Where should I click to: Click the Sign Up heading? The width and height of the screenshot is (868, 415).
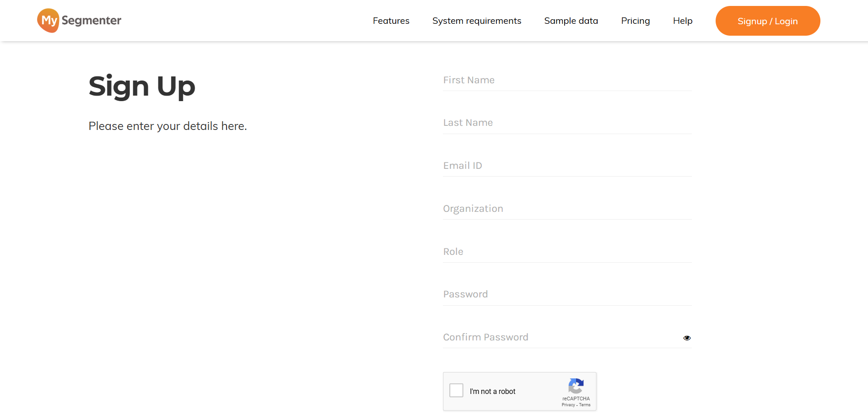point(142,86)
